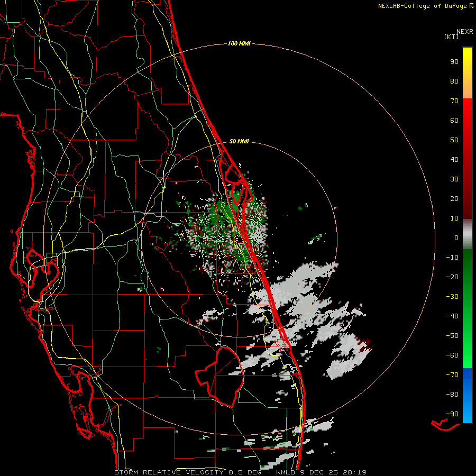Select the 100 NMI range ring label
Viewport: 476px width, 476px height.
239,44
